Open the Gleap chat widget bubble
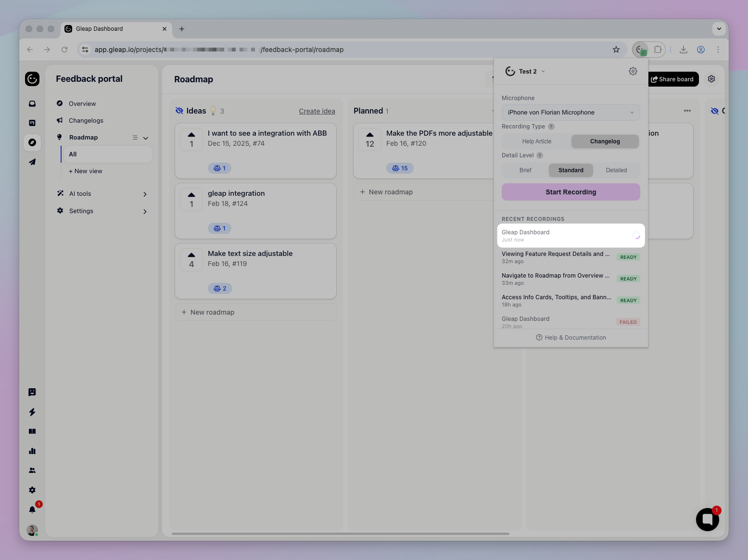Viewport: 748px width, 560px height. tap(708, 520)
